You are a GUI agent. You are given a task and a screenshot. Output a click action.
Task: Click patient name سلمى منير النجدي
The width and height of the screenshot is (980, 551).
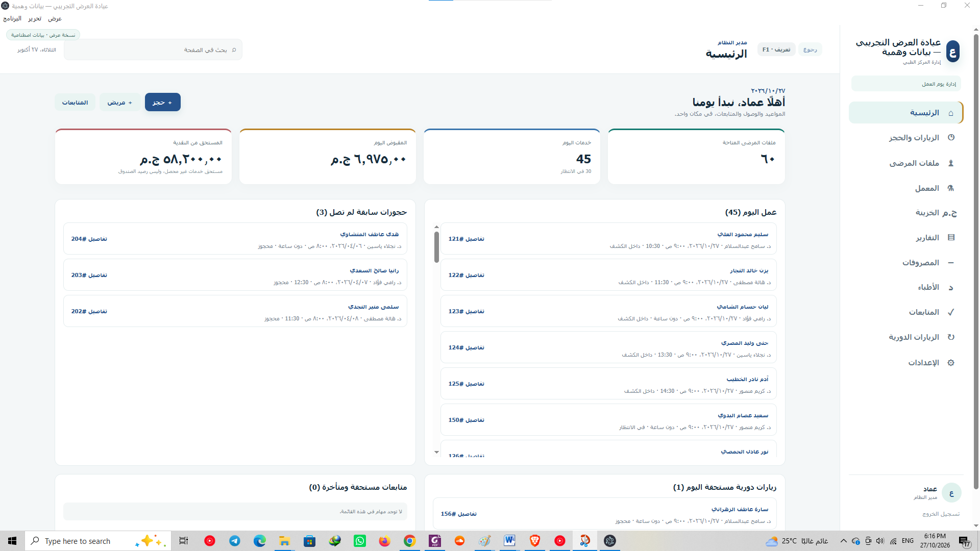point(374,307)
